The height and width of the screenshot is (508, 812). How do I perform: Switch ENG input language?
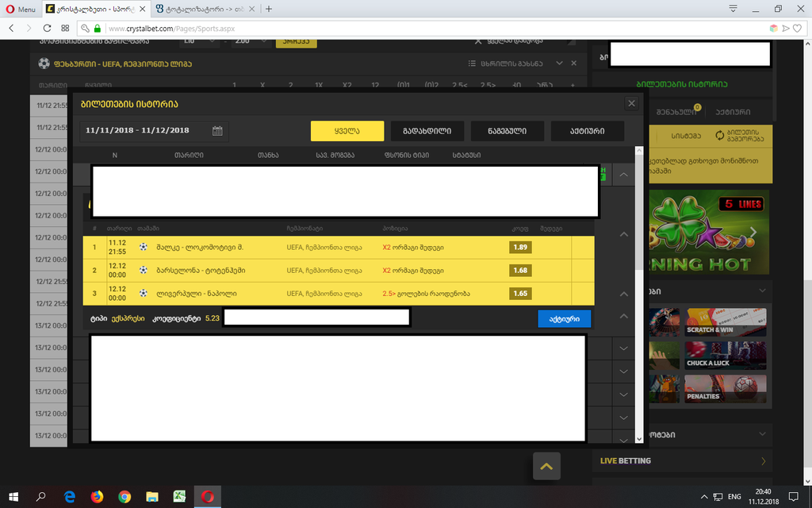pos(734,497)
